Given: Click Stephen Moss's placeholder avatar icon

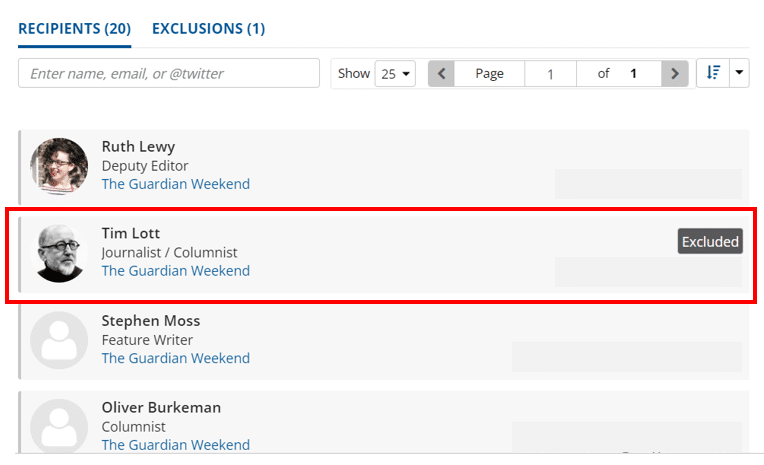Looking at the screenshot, I should 59,340.
